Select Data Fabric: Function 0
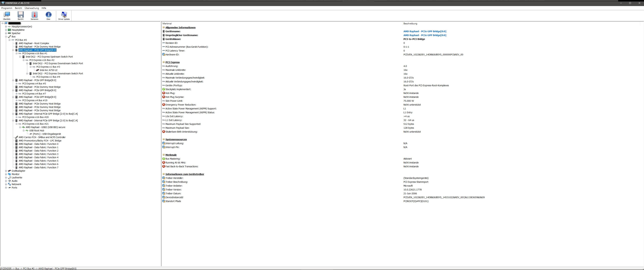The width and height of the screenshot is (644, 270). (39, 144)
